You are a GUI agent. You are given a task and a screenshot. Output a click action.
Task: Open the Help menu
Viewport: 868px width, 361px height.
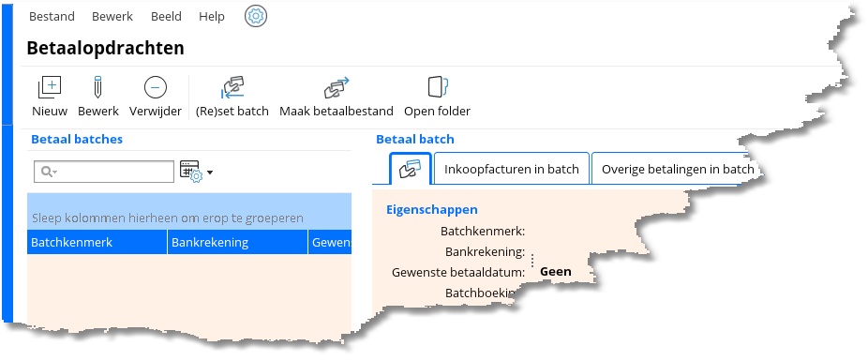pyautogui.click(x=212, y=17)
